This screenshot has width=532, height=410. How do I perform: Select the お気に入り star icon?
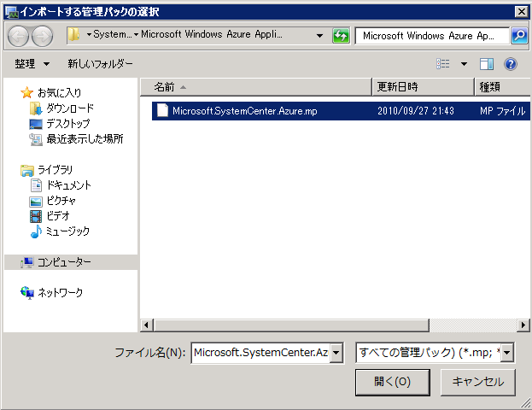[x=26, y=92]
